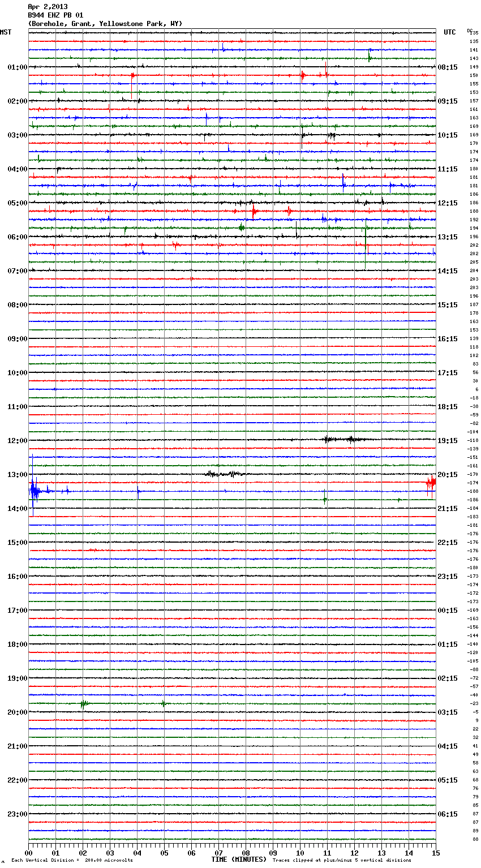Select the 06:00 MST time label
The height and width of the screenshot is (868, 481).
click(x=18, y=237)
